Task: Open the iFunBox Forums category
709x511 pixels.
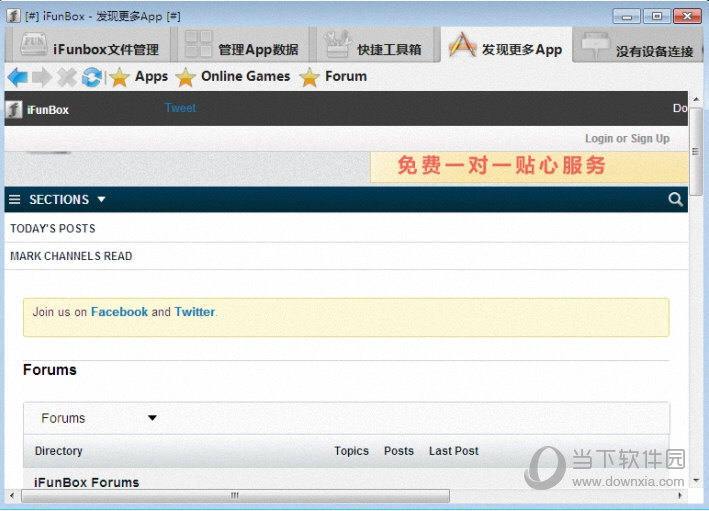Action: (86, 482)
